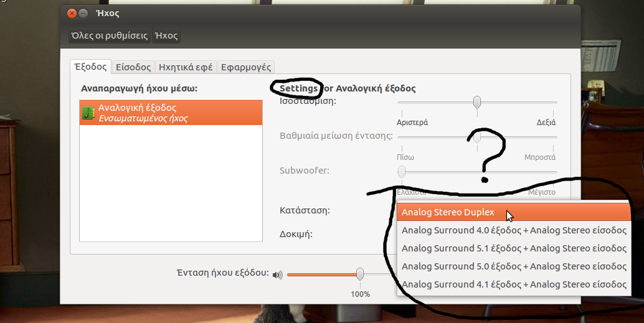Switch to the Είσοδος tab

click(133, 67)
